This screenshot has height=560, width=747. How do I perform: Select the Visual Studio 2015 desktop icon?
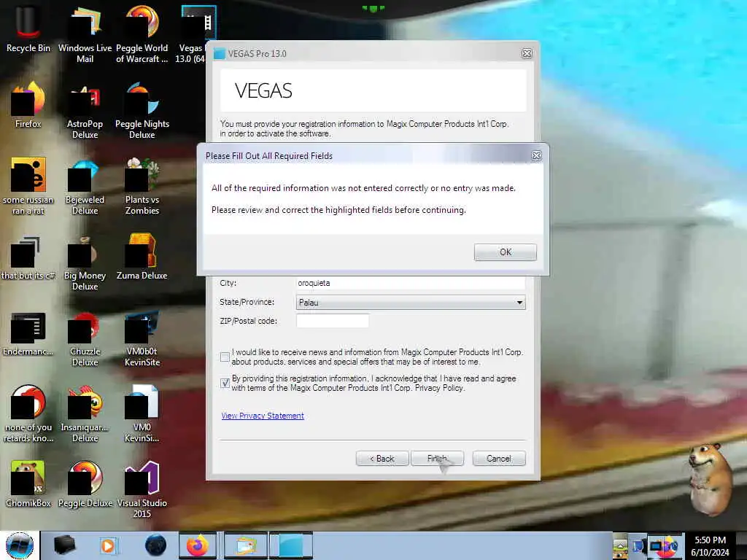[142, 489]
